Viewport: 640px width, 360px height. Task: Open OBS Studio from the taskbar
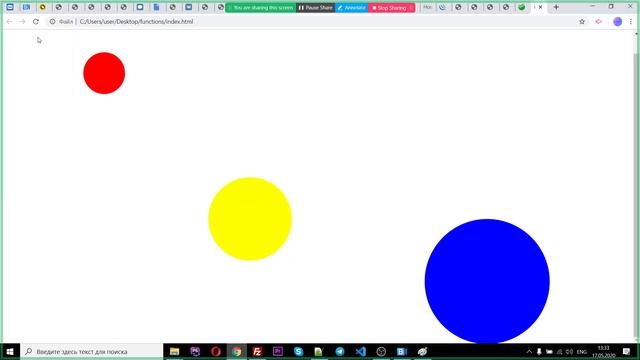[381, 351]
